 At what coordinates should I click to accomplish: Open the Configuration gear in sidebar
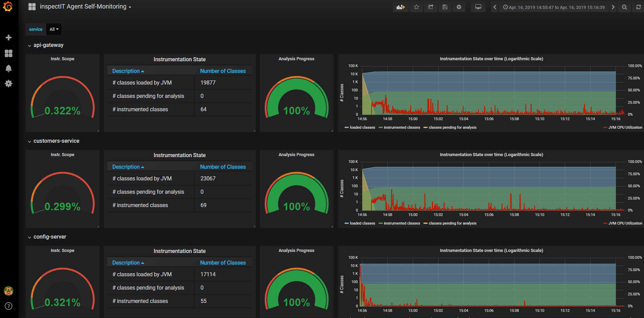click(x=9, y=84)
